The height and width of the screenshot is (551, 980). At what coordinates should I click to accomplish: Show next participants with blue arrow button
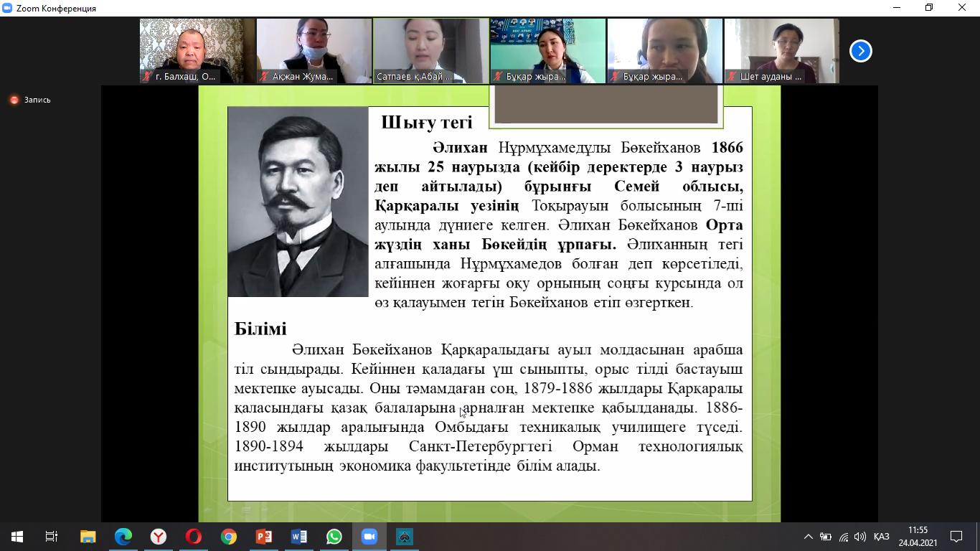[x=860, y=51]
